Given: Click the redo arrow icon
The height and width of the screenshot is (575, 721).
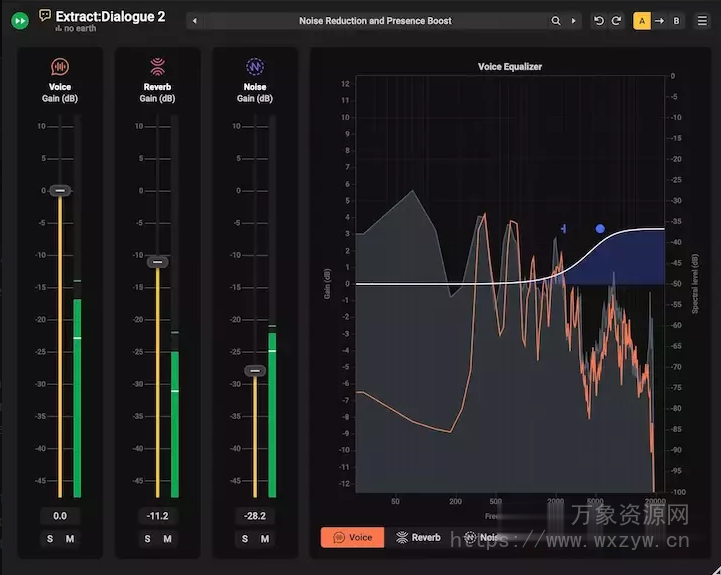Looking at the screenshot, I should coord(616,20).
